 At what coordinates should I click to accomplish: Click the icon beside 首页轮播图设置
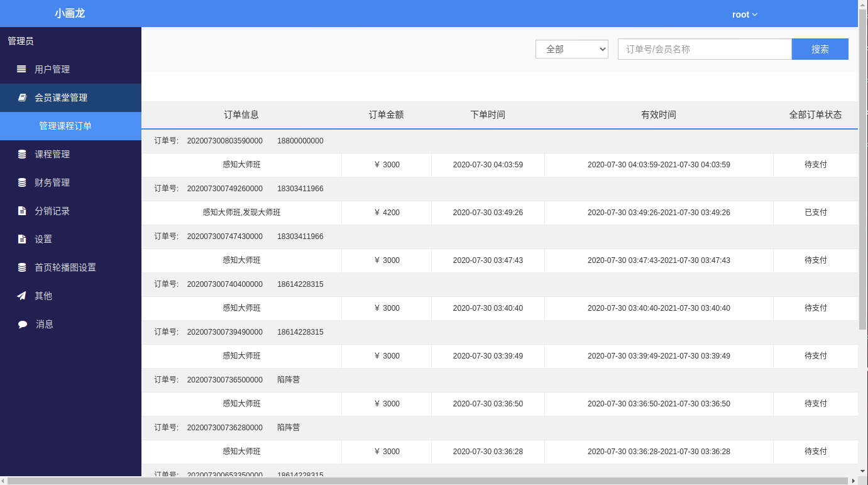[22, 267]
